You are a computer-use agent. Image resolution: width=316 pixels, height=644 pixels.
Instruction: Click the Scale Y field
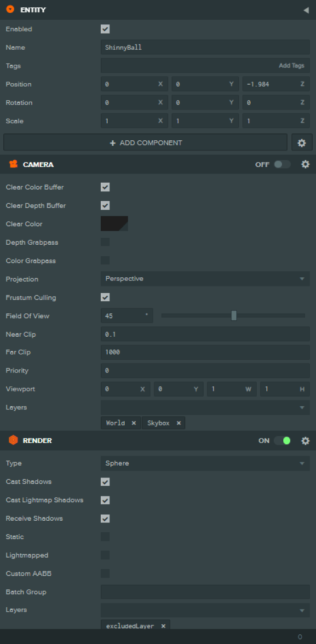tap(205, 121)
